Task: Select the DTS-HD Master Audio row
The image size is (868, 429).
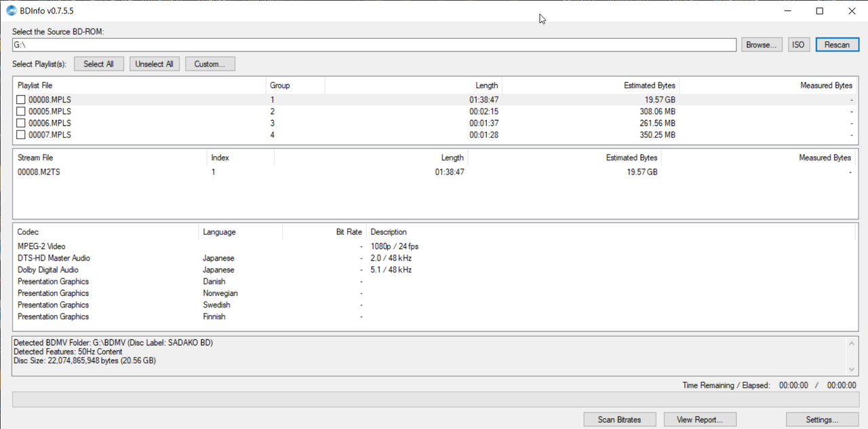Action: click(x=434, y=258)
